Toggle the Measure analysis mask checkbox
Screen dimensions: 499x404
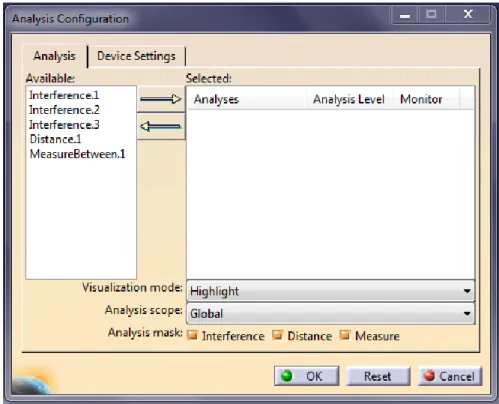click(x=345, y=335)
